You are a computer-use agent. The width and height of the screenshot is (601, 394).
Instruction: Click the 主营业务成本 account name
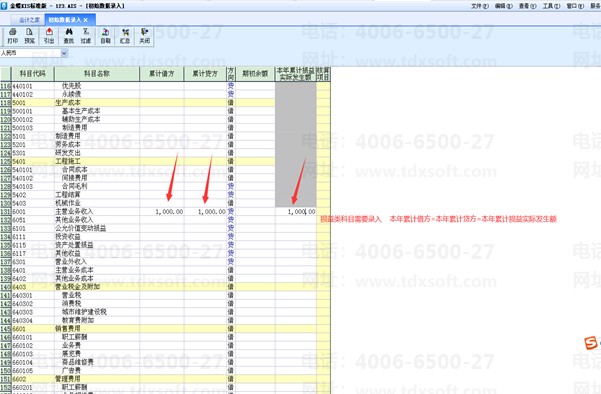coord(74,270)
